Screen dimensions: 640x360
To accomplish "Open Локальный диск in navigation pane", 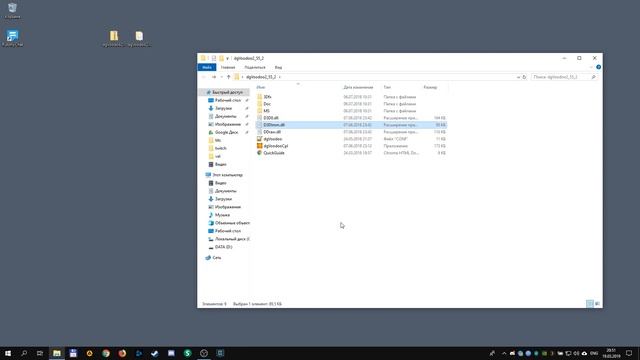I will (x=231, y=239).
